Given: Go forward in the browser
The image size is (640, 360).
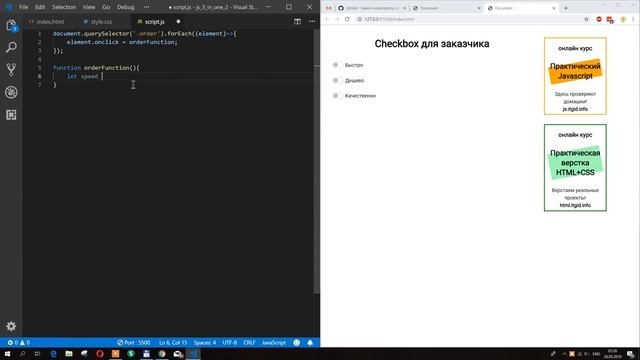Looking at the screenshot, I should [x=337, y=19].
